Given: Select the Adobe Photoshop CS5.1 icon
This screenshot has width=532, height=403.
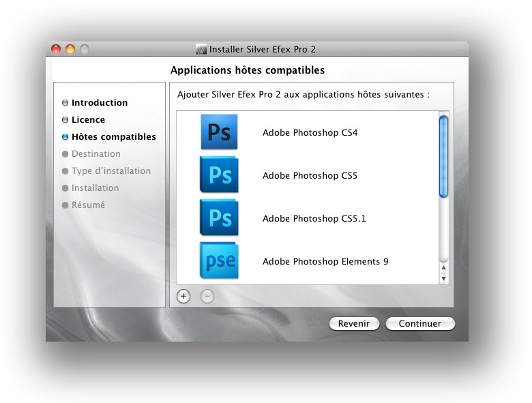Looking at the screenshot, I should pyautogui.click(x=219, y=218).
